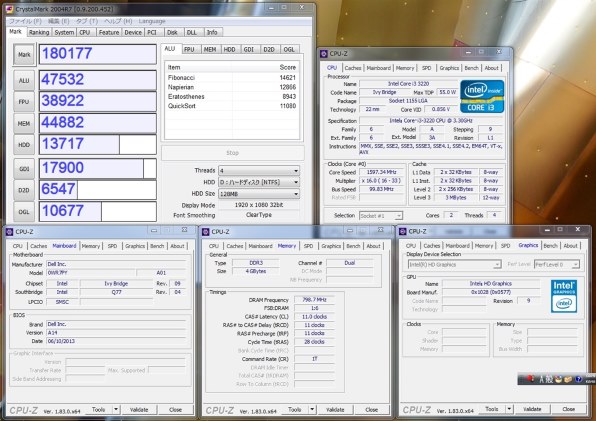Screen dimensions: 596x421
Task: Click Close in Graphics CPU-Z window
Action: (569, 409)
